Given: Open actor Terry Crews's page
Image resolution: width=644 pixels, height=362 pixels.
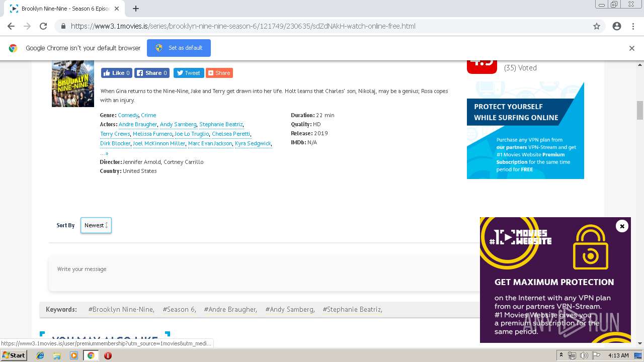Looking at the screenshot, I should tap(115, 134).
